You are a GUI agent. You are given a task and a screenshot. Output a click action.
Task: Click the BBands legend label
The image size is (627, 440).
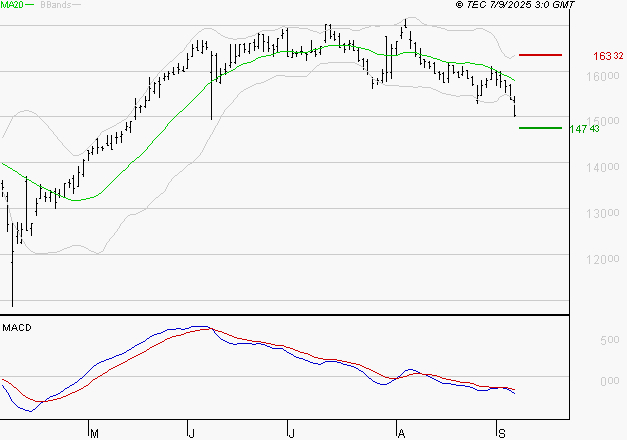coord(56,5)
